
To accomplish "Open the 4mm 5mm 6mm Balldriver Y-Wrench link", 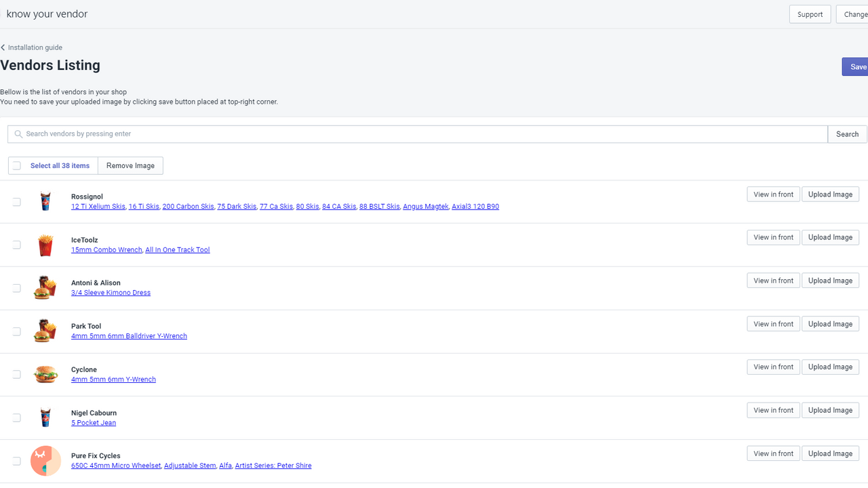I will pyautogui.click(x=129, y=336).
